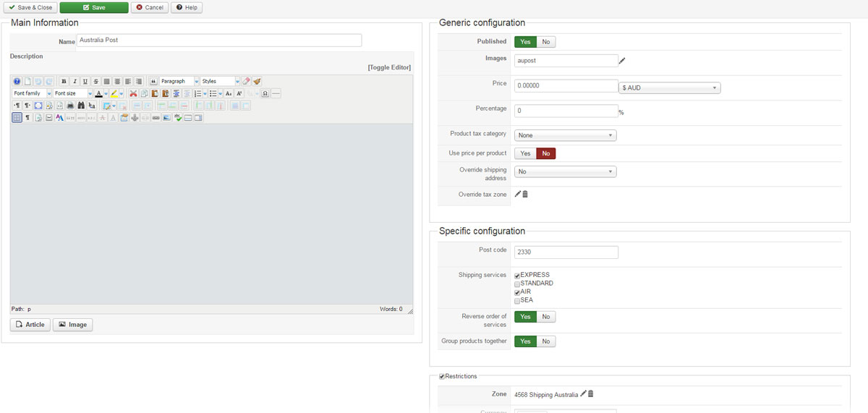The height and width of the screenshot is (413, 868).
Task: Edit the Images field with the pencil icon
Action: [622, 61]
